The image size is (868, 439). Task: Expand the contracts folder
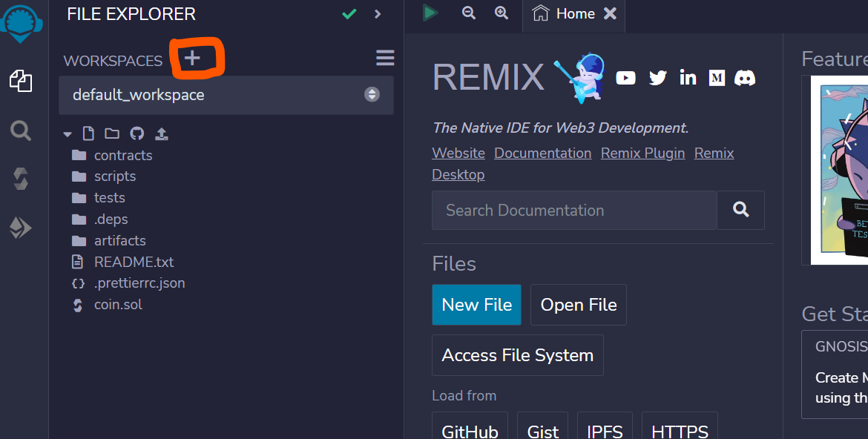[x=122, y=156]
